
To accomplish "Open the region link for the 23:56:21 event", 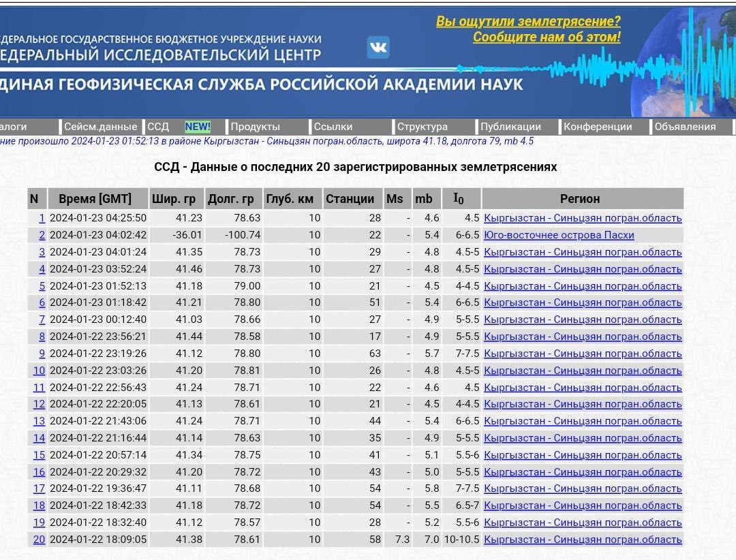I will (x=583, y=337).
